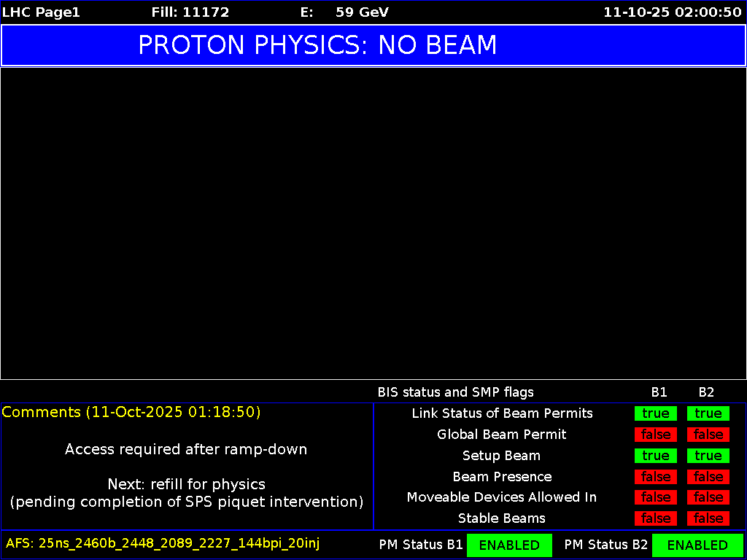Click the Beam Presence B2 false indicator
This screenshot has width=747, height=560.
[x=707, y=477]
